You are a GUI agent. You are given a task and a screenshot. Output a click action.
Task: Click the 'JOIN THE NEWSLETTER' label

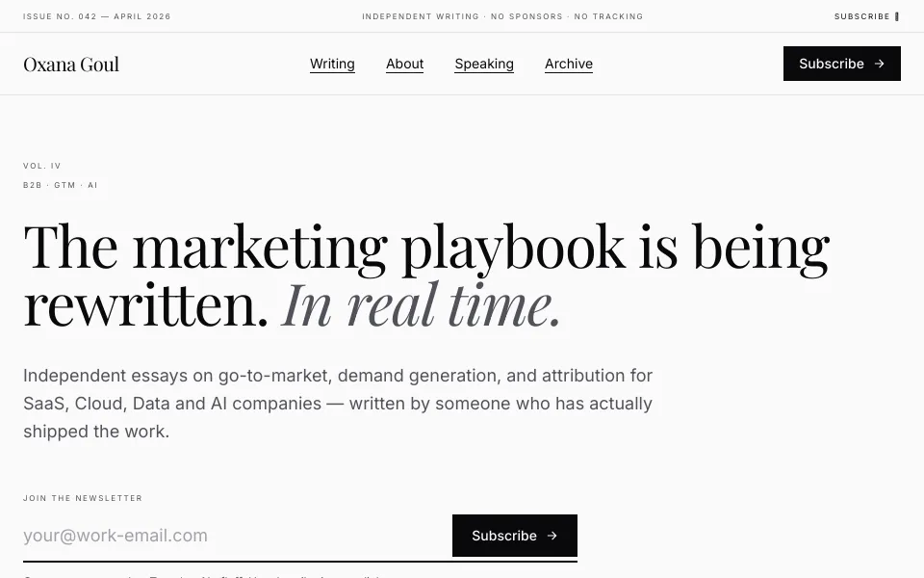[x=83, y=498]
